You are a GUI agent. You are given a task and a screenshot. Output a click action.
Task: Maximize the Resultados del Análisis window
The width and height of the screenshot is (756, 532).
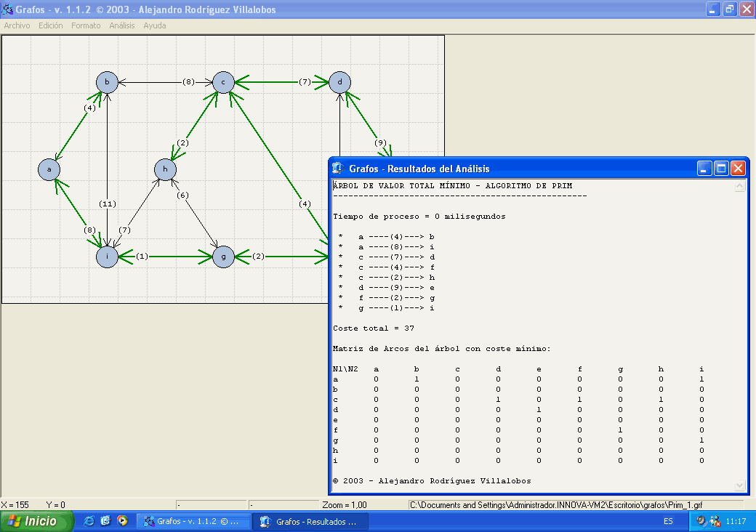pos(721,169)
